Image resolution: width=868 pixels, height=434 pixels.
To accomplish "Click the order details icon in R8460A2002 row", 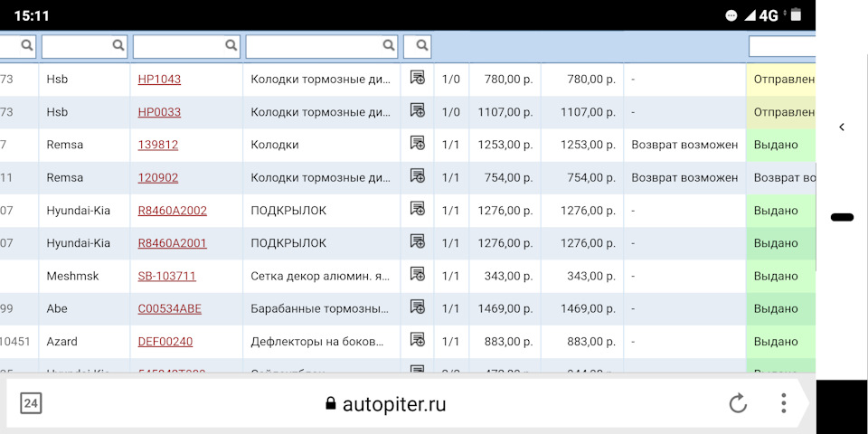I will (417, 210).
